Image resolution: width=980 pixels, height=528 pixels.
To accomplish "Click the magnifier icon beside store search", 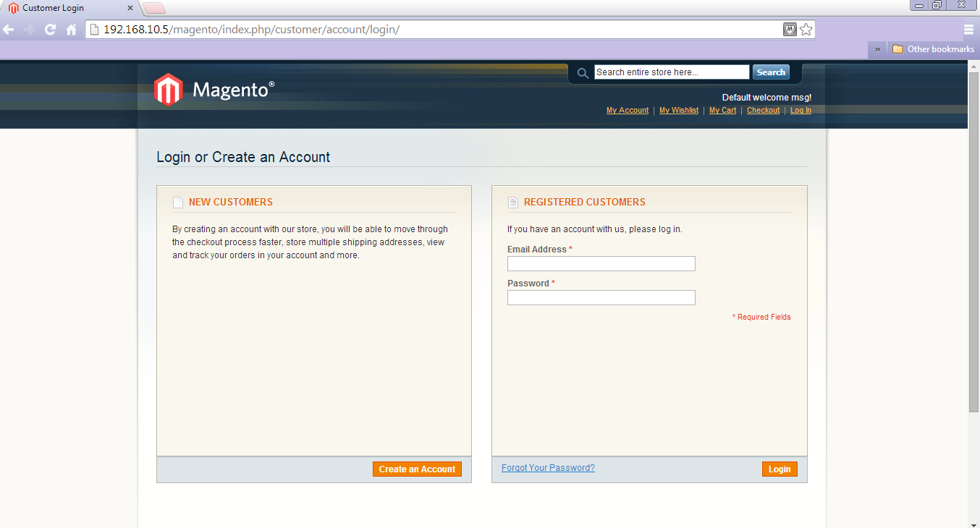I will [583, 73].
